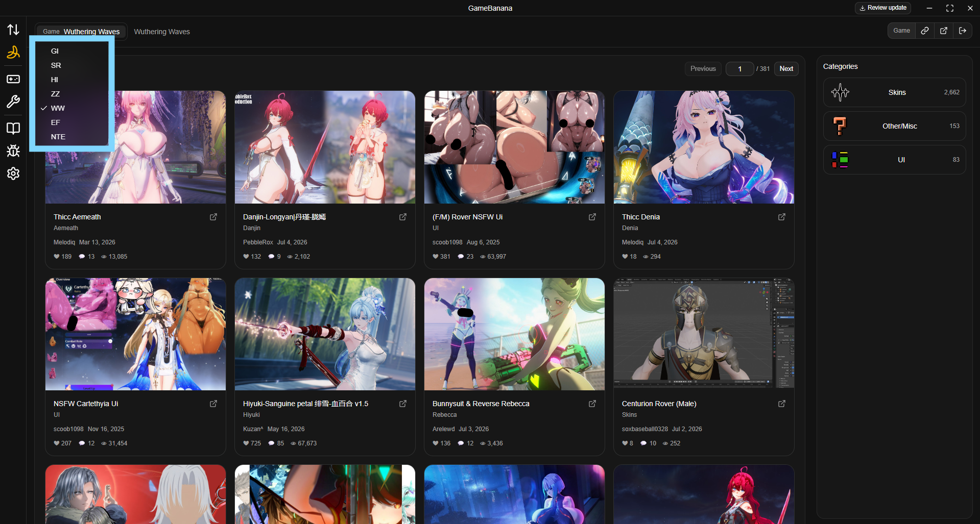
Task: Open the GameBanana banana icon in sidebar
Action: coord(13,53)
